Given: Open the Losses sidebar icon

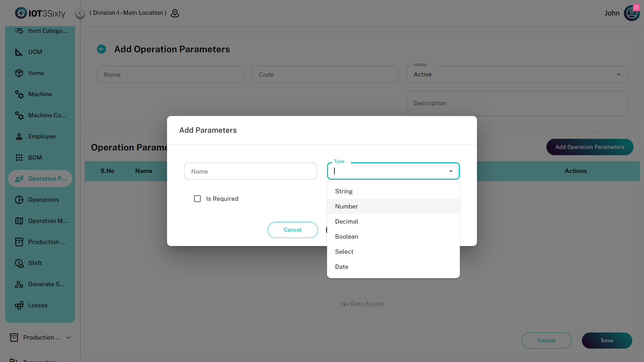Looking at the screenshot, I should pyautogui.click(x=19, y=305).
